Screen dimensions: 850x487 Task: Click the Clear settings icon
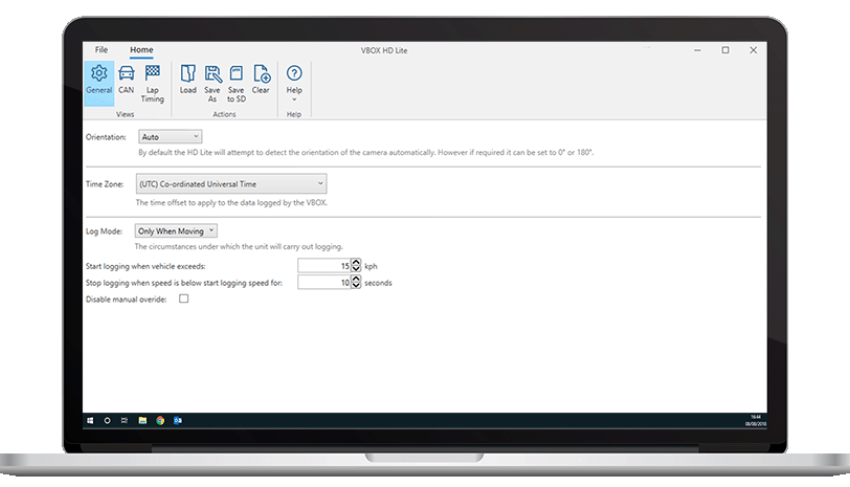(261, 78)
